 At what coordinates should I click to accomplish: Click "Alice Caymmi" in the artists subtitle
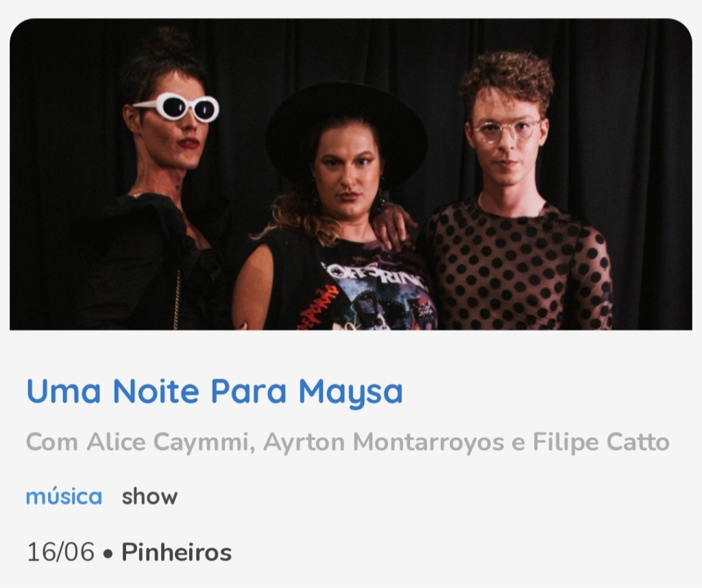(x=168, y=442)
